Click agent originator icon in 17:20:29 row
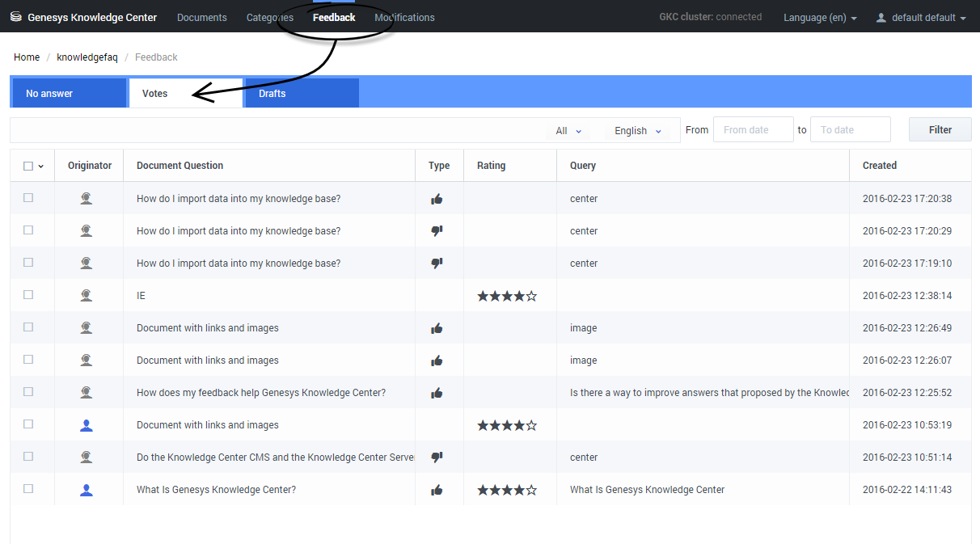This screenshot has width=980, height=544. [87, 231]
